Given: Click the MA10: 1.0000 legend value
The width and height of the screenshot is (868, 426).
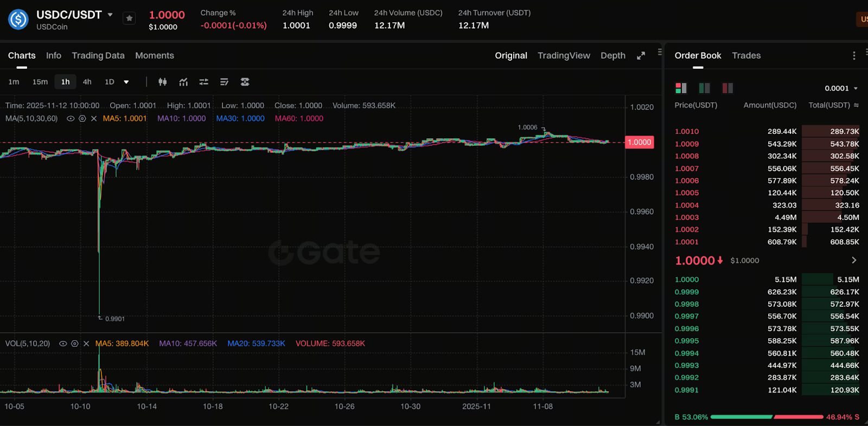Looking at the screenshot, I should [182, 119].
